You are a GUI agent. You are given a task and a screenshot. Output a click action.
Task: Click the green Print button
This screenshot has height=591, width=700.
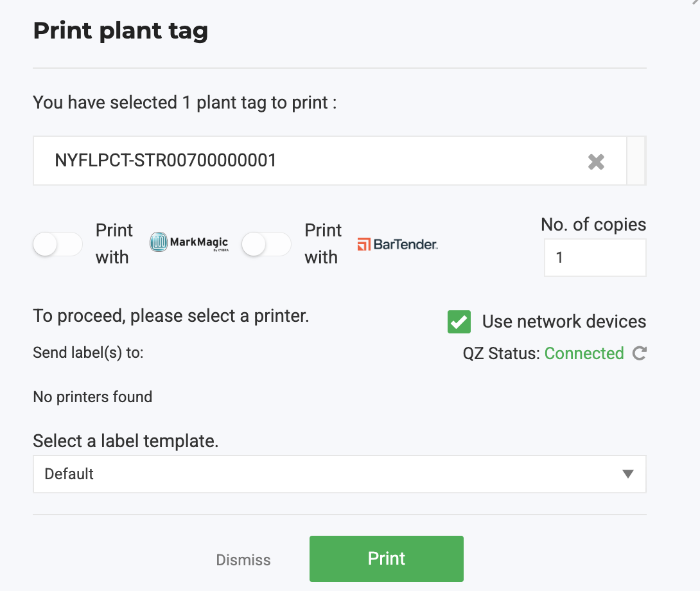point(386,559)
